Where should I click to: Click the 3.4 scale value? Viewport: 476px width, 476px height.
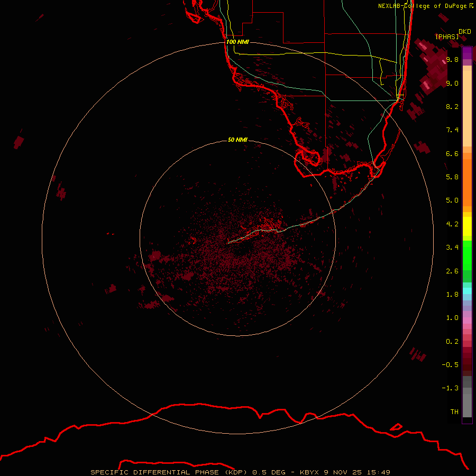click(452, 248)
